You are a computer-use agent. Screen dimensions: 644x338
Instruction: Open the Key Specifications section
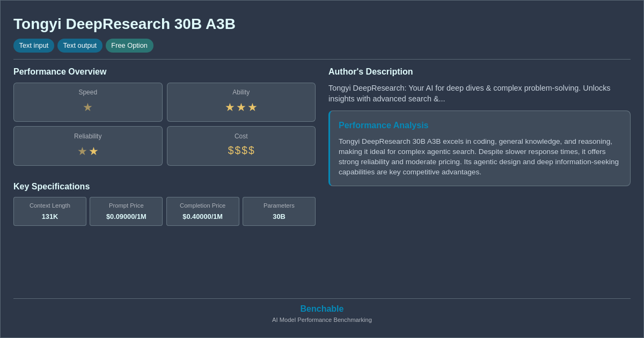pyautogui.click(x=52, y=186)
